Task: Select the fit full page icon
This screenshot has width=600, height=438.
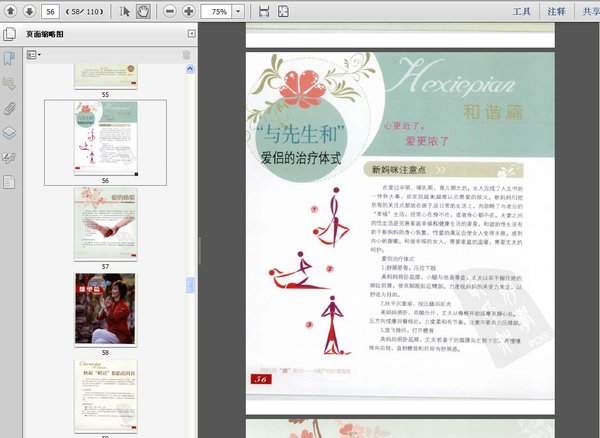Action: pyautogui.click(x=283, y=11)
